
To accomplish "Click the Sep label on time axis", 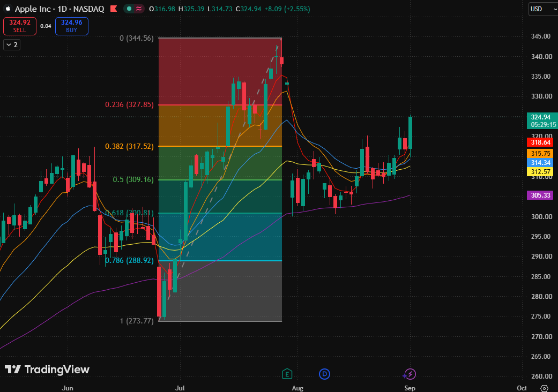I will tap(410, 388).
